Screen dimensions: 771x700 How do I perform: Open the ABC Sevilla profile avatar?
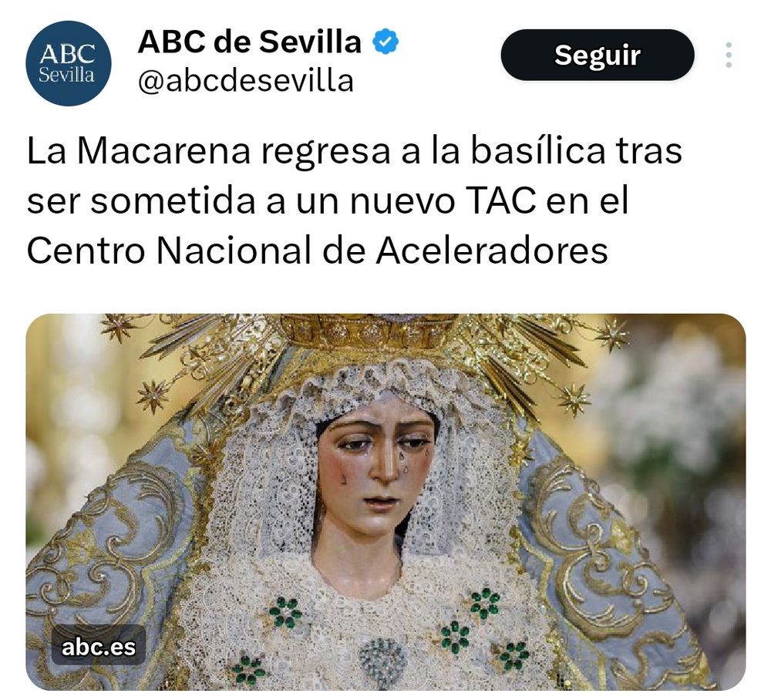coord(69,63)
